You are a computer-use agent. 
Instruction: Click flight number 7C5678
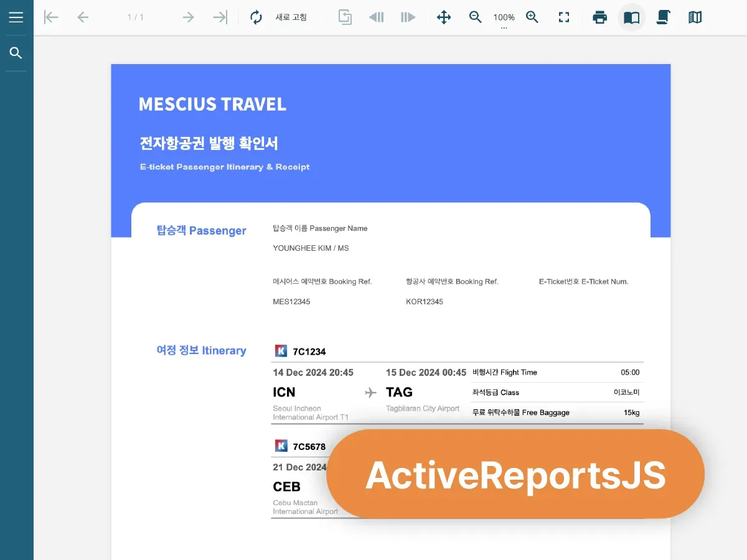[309, 446]
